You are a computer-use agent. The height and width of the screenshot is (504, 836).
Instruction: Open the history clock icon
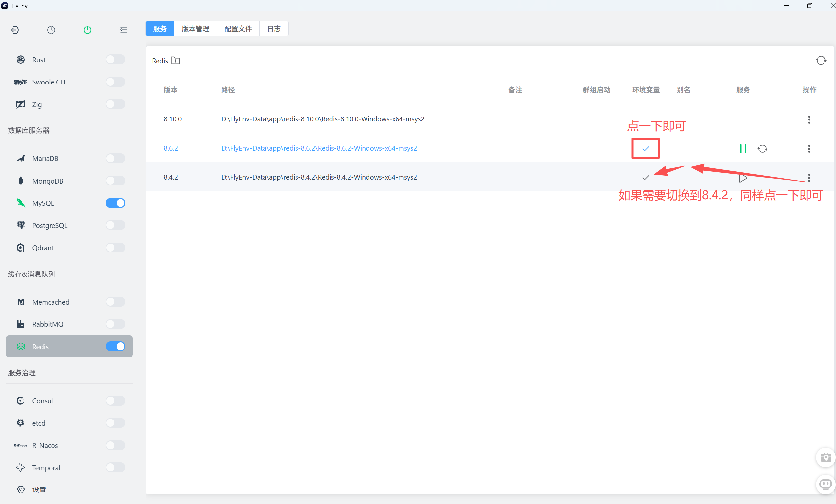[x=51, y=30]
